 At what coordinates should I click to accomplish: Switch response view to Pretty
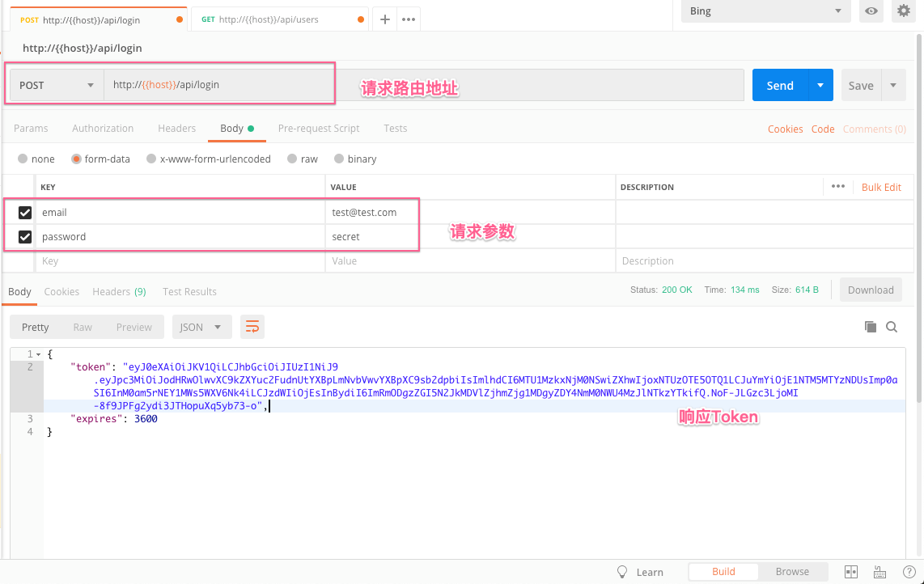click(x=36, y=327)
